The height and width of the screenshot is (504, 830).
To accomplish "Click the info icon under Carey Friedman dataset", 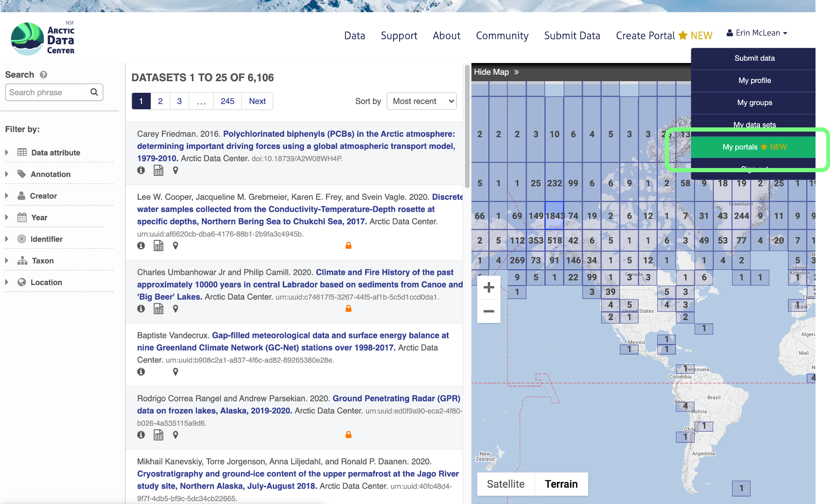I will coord(141,170).
